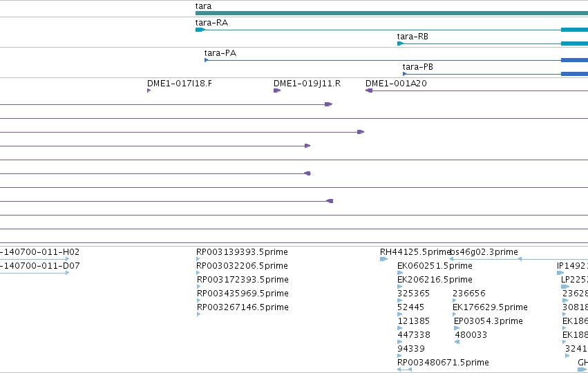Click the tara-RB first exon arrow glyph
The height and width of the screenshot is (373, 588).
click(x=400, y=44)
